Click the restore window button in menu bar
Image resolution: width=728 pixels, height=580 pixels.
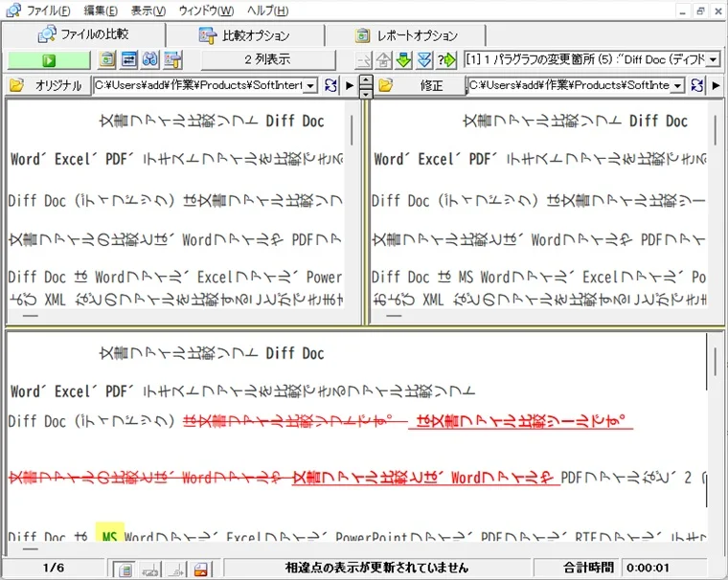pos(700,11)
